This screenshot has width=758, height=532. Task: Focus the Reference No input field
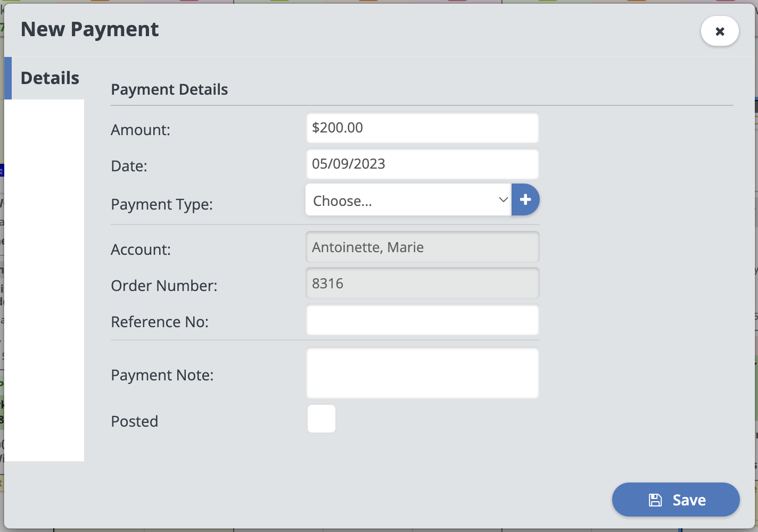pos(422,320)
